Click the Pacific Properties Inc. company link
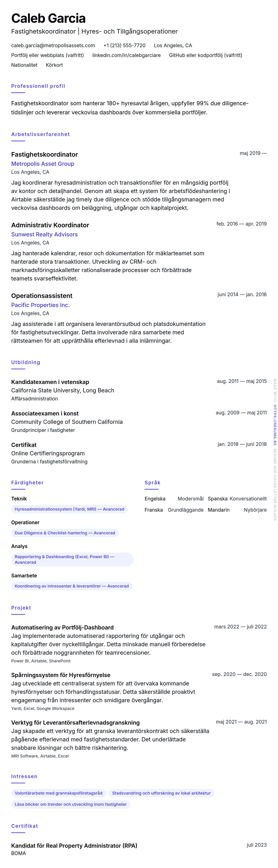The image size is (278, 868). 40,305
